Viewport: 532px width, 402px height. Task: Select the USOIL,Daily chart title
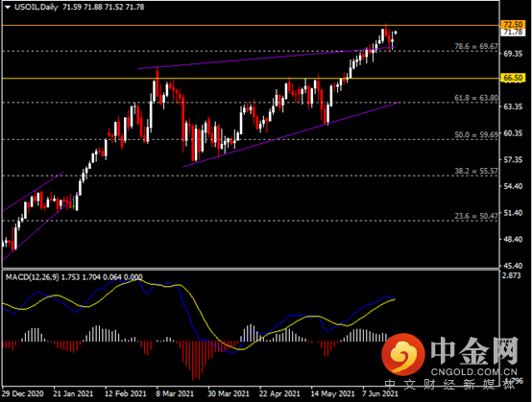[36, 7]
